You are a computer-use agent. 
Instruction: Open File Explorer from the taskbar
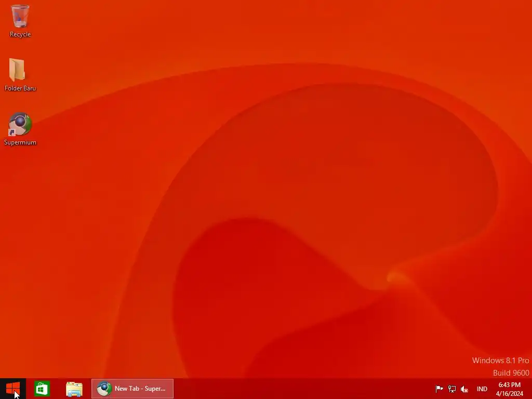tap(74, 389)
